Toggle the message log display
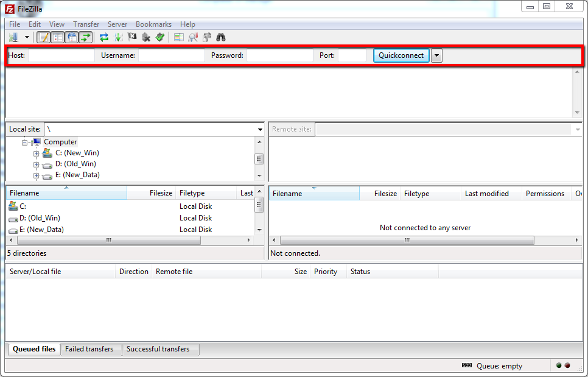588x377 pixels. coord(44,38)
